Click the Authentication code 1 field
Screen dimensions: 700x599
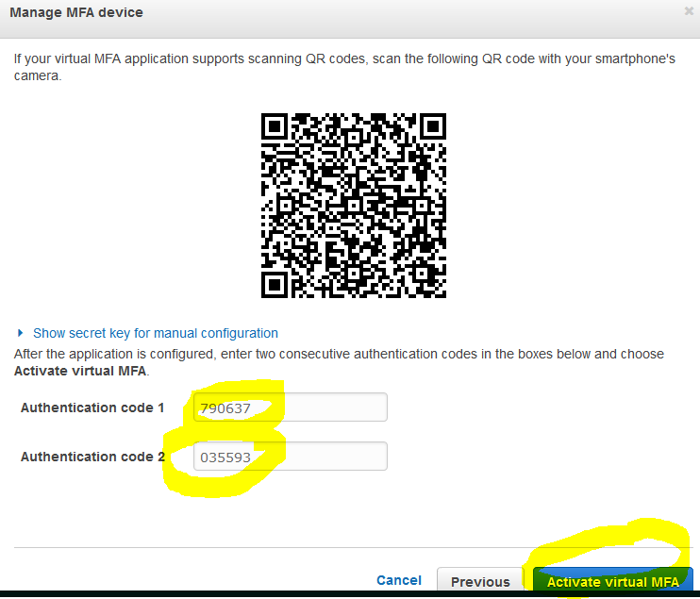coord(291,408)
